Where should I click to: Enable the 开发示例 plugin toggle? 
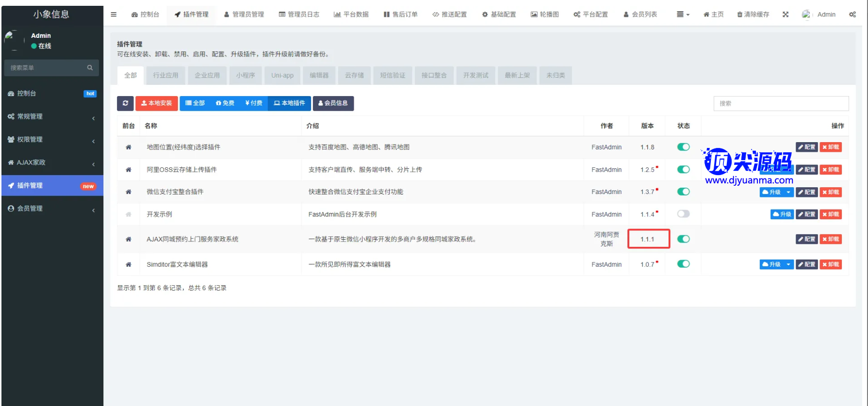[x=683, y=214]
